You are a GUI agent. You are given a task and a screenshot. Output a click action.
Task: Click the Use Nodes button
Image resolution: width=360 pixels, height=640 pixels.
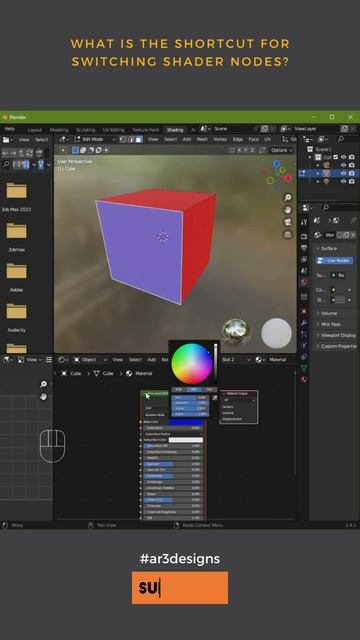pyautogui.click(x=335, y=260)
